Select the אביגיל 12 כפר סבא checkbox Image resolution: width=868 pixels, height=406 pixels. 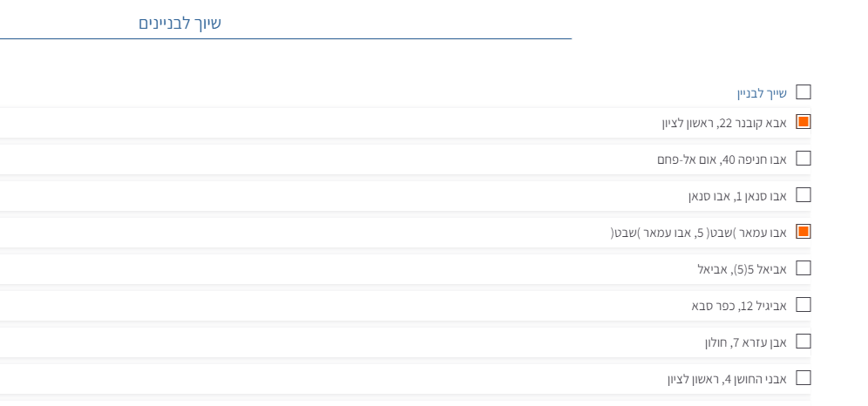click(804, 305)
